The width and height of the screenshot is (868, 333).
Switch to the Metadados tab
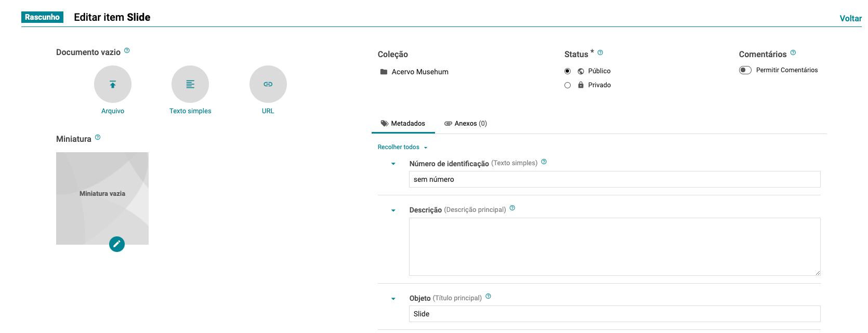pos(403,124)
